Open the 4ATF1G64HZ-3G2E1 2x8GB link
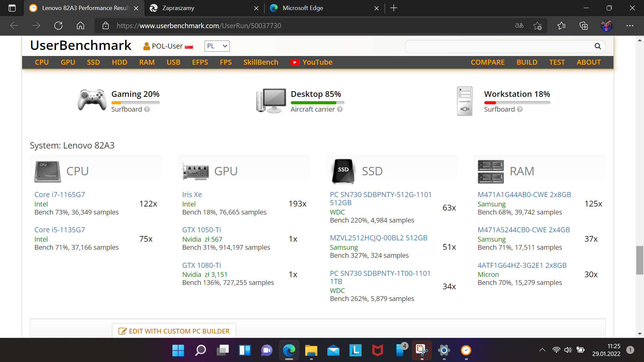 pos(522,265)
